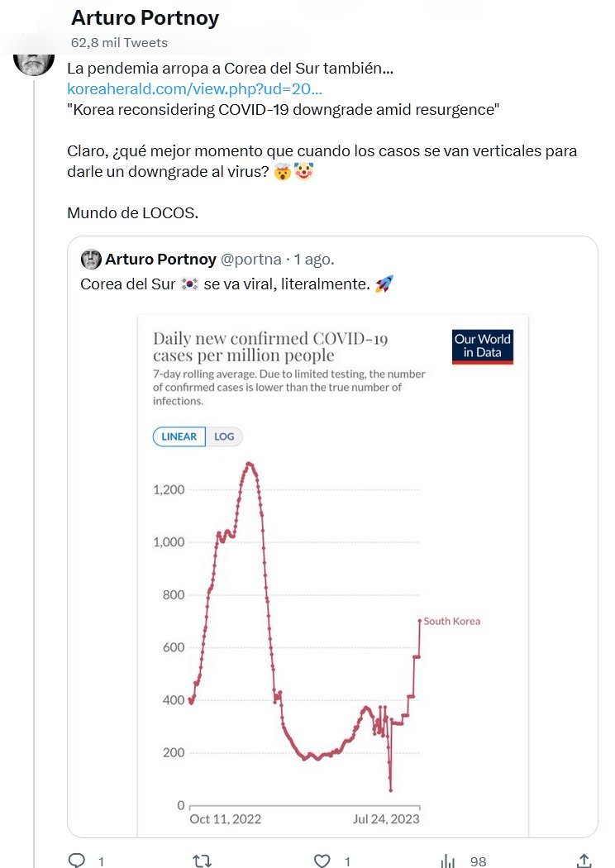Click quoted tweet's small avatar

pos(91,260)
